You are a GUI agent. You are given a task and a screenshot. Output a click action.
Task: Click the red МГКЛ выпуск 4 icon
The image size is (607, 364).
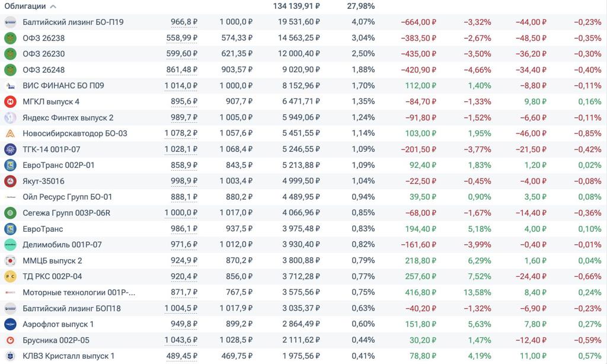click(10, 101)
